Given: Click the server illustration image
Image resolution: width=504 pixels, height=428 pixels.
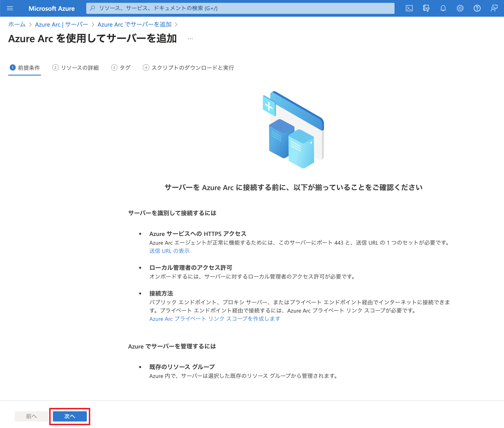Looking at the screenshot, I should (x=293, y=130).
